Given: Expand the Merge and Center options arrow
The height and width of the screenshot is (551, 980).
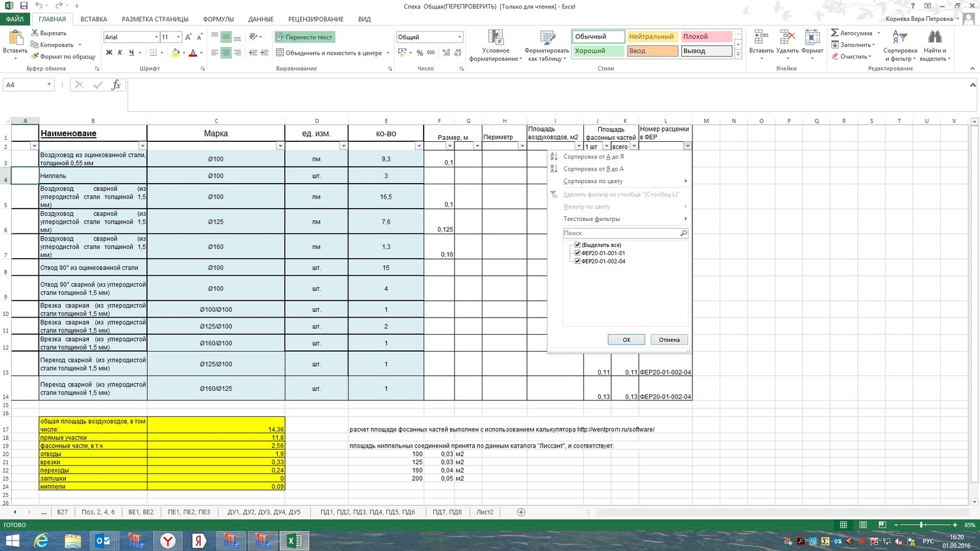Looking at the screenshot, I should pyautogui.click(x=388, y=53).
